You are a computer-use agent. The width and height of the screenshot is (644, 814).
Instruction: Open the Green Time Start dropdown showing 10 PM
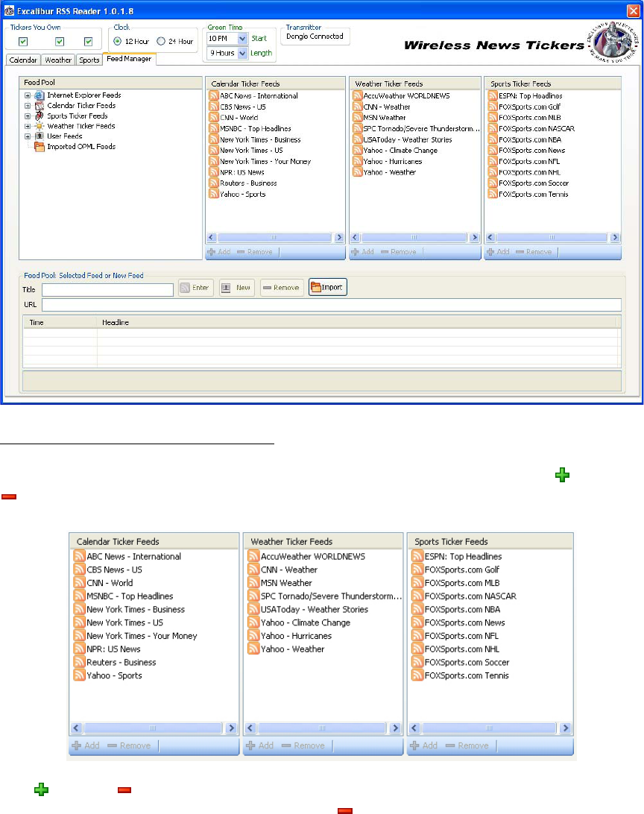(x=242, y=39)
